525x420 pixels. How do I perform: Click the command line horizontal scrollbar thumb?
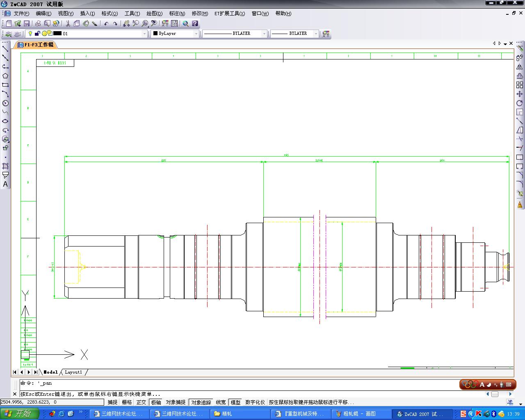tap(495, 394)
